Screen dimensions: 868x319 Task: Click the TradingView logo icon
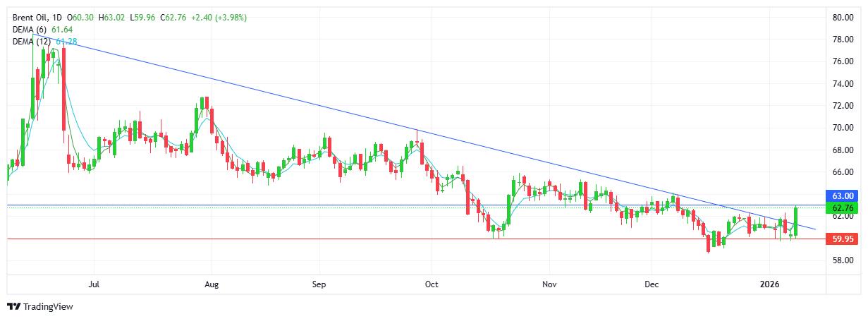[x=13, y=306]
